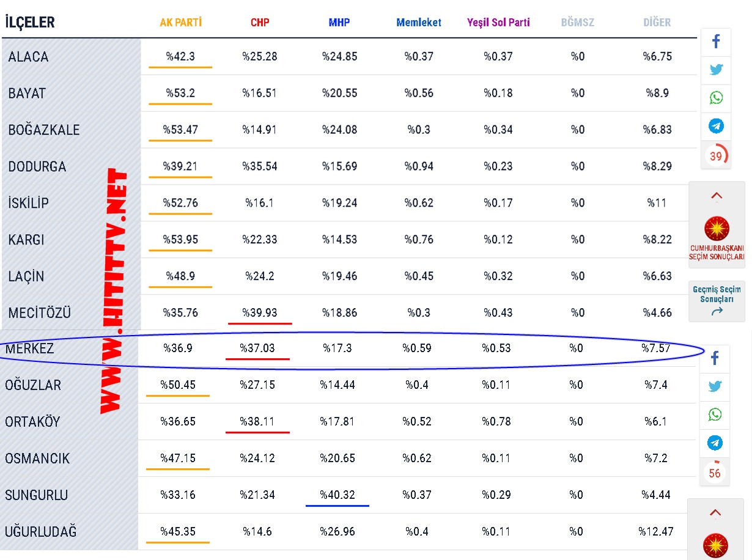Click the share counter showing 56
The width and height of the screenshot is (752, 560).
pos(715,473)
